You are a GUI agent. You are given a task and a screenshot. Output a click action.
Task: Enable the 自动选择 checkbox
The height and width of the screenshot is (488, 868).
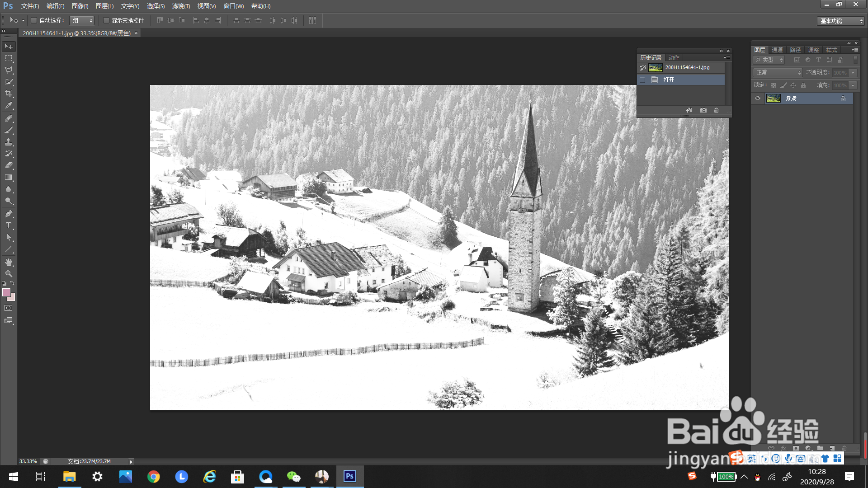coord(34,20)
